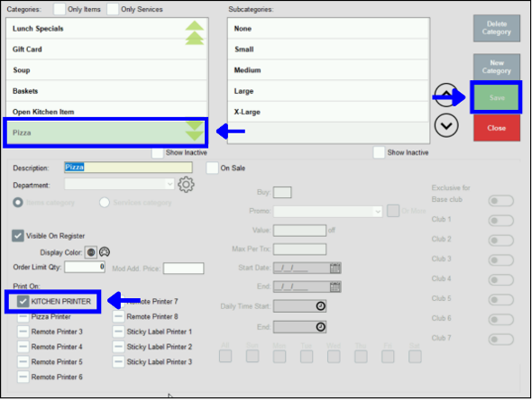This screenshot has width=532, height=400.
Task: Toggle the Club 7 switch
Action: point(500,339)
